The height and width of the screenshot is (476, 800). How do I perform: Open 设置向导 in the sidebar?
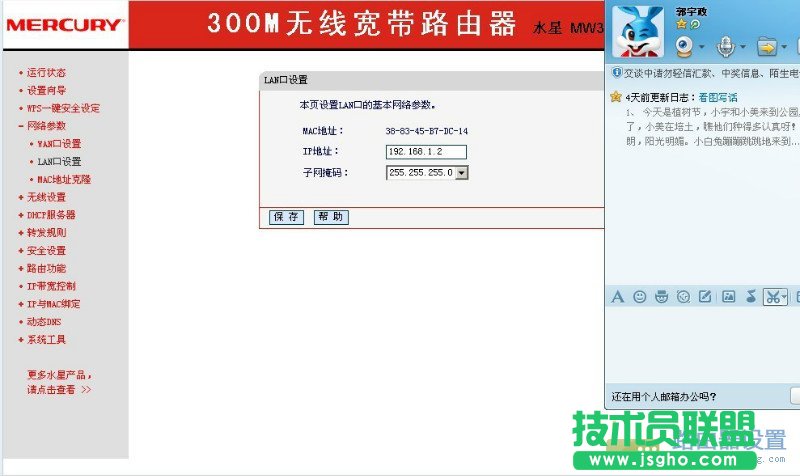(x=46, y=90)
